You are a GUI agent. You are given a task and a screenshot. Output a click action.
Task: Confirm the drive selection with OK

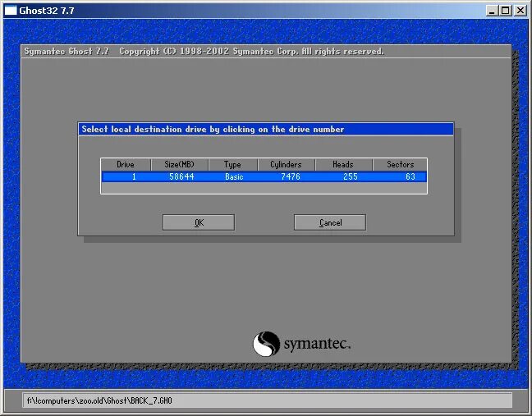[x=199, y=222]
